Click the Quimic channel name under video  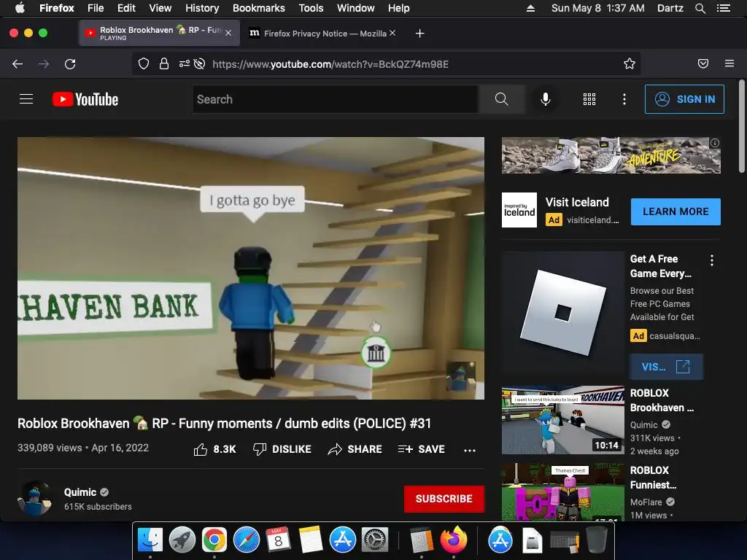(80, 492)
